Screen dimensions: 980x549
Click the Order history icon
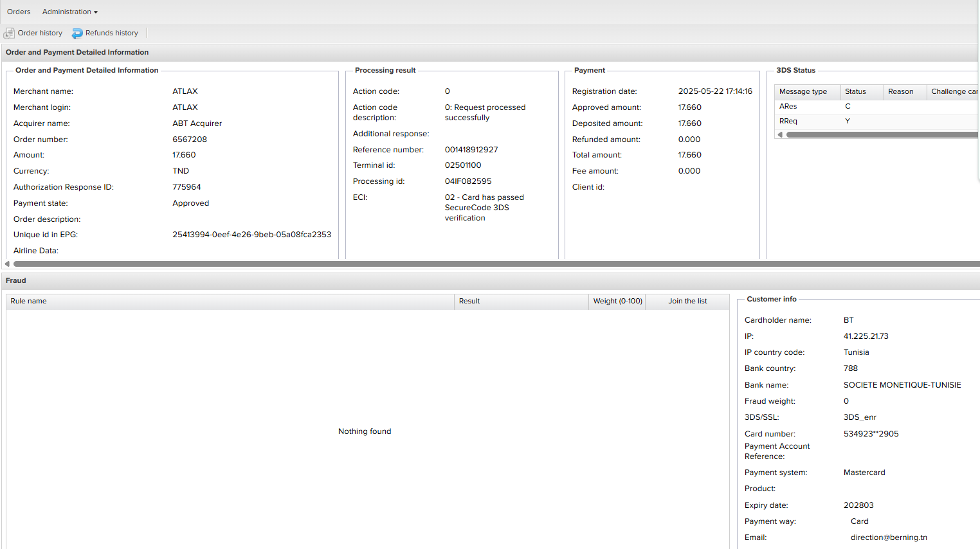pyautogui.click(x=9, y=33)
